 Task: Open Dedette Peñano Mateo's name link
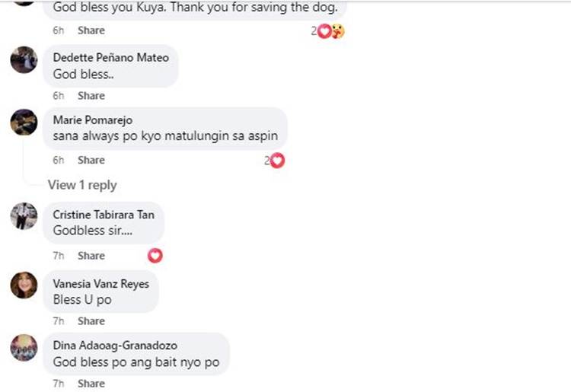pos(110,58)
